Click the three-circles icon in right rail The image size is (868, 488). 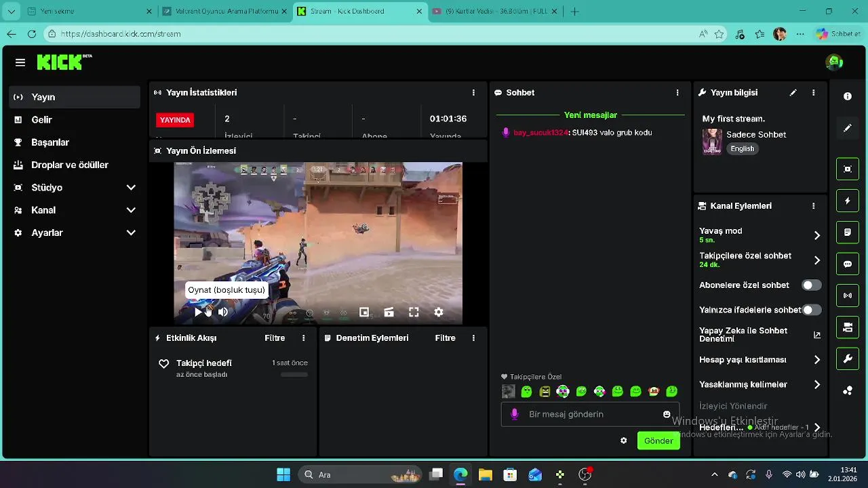point(848,391)
